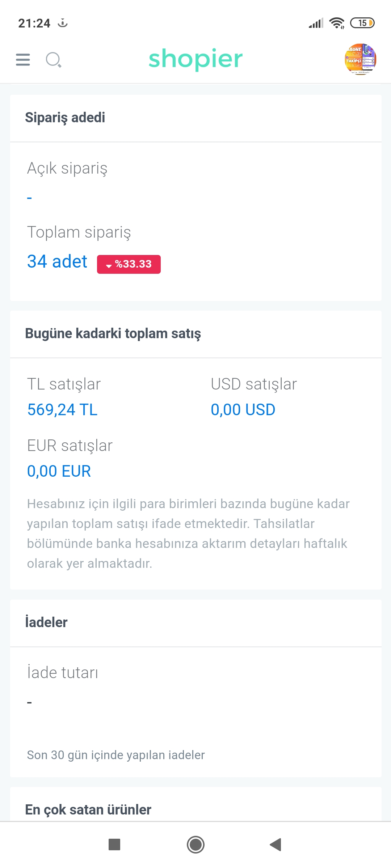Viewport: 391px width, 868px height.
Task: Open the store profile avatar
Action: click(360, 59)
